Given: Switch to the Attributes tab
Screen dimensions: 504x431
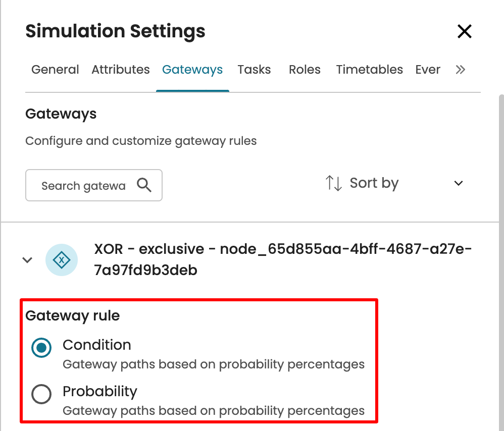Looking at the screenshot, I should (121, 70).
